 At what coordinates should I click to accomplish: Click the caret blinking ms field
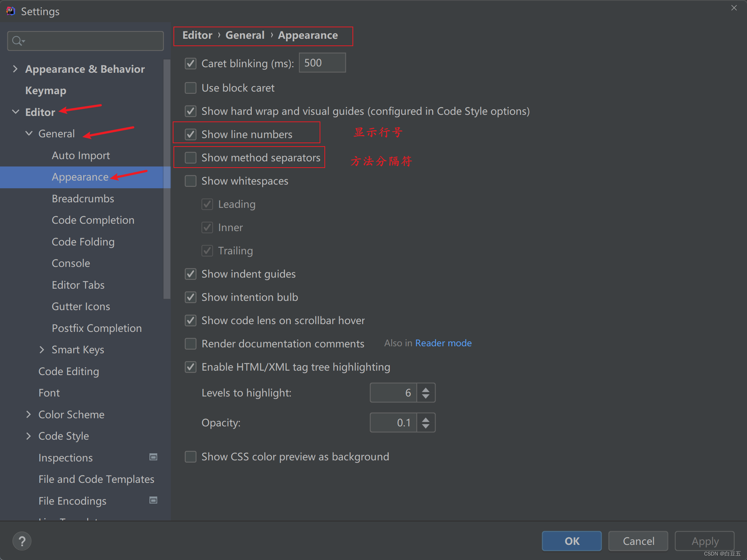click(x=322, y=63)
